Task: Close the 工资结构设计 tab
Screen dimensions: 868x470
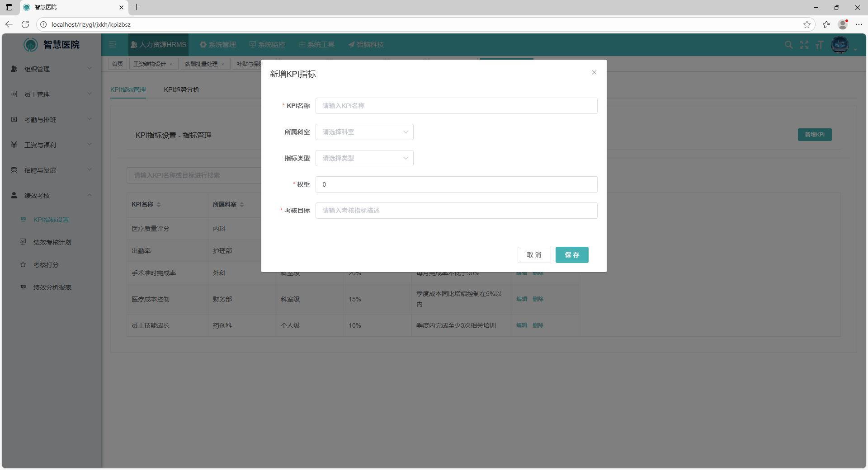Action: pyautogui.click(x=171, y=64)
